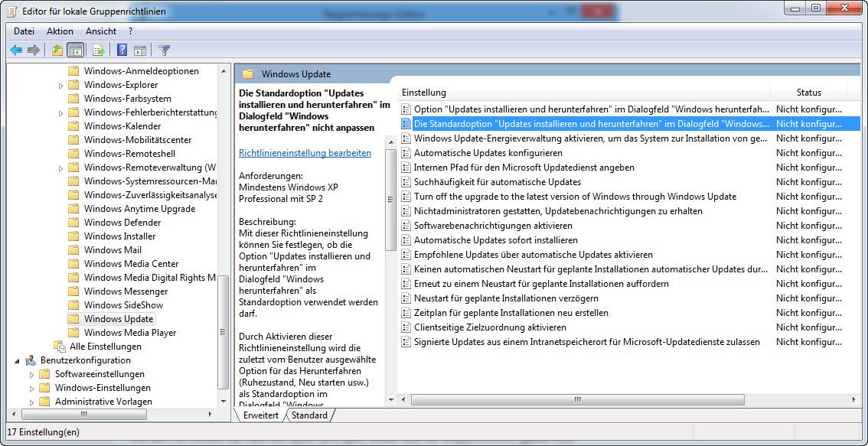
Task: Expand the Windows-Remoteverwaltung tree node
Action: [61, 168]
